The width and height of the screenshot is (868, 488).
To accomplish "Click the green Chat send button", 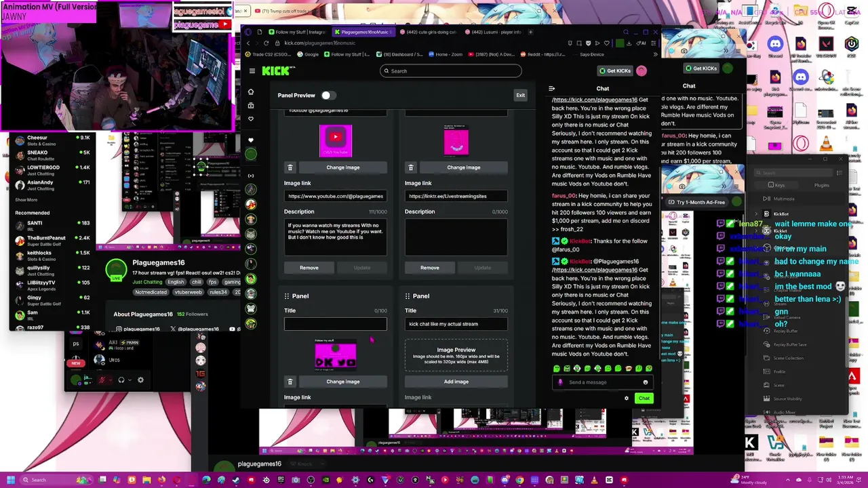I will [x=644, y=399].
